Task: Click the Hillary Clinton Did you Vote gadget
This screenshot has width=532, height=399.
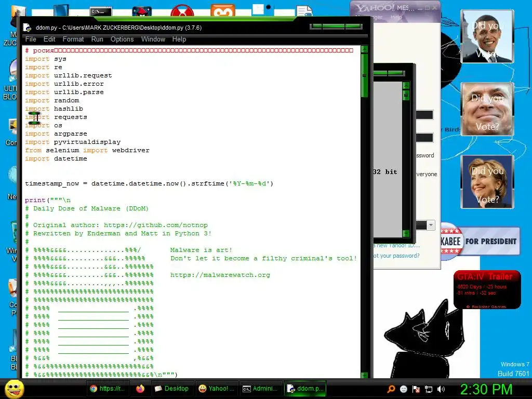Action: coord(487,182)
